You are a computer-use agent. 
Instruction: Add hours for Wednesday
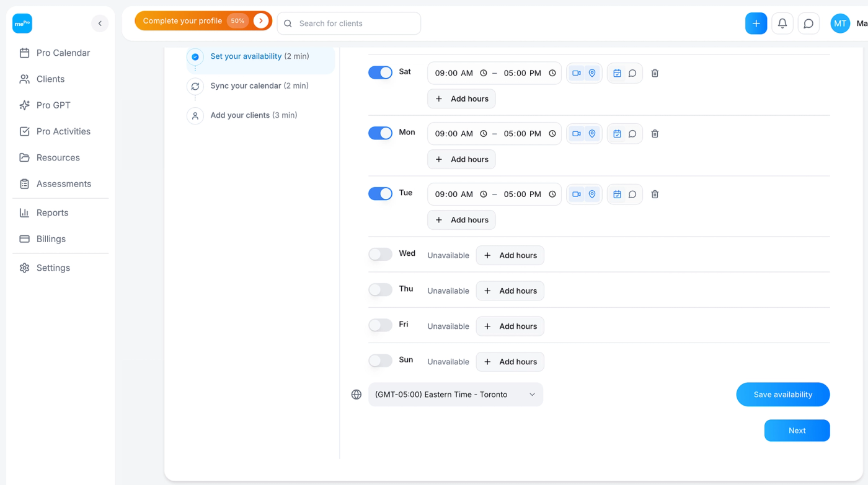510,256
